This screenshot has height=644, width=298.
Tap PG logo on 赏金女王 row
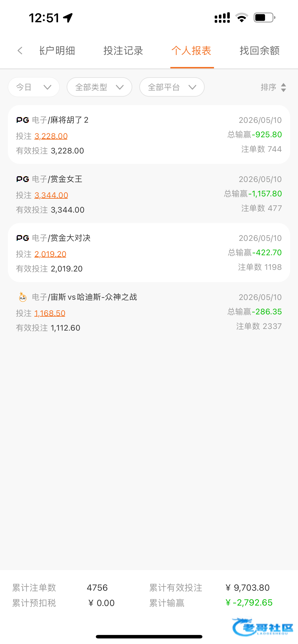tap(23, 179)
